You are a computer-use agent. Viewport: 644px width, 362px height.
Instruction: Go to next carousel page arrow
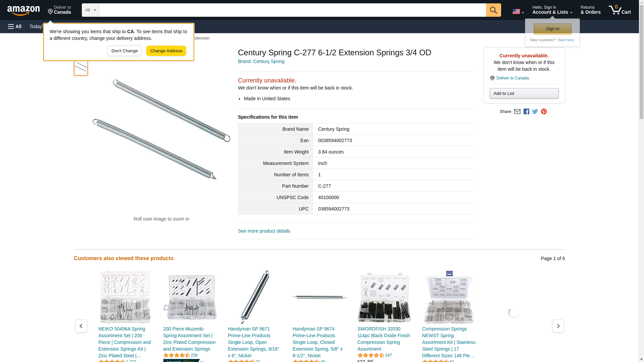[x=558, y=326]
